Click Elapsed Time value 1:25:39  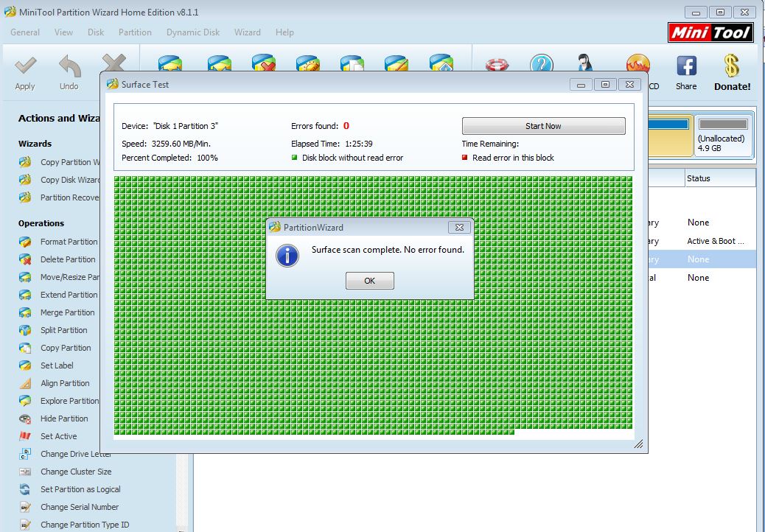pyautogui.click(x=359, y=144)
